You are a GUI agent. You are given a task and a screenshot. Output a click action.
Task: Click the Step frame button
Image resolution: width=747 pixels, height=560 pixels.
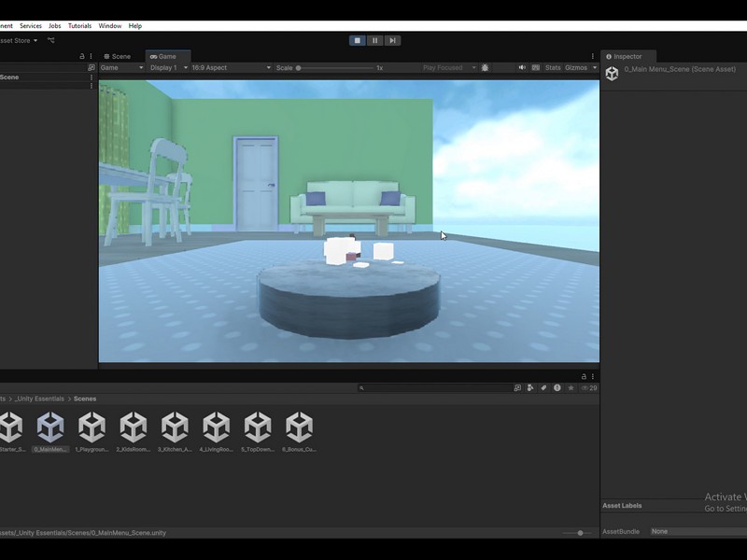pos(393,40)
